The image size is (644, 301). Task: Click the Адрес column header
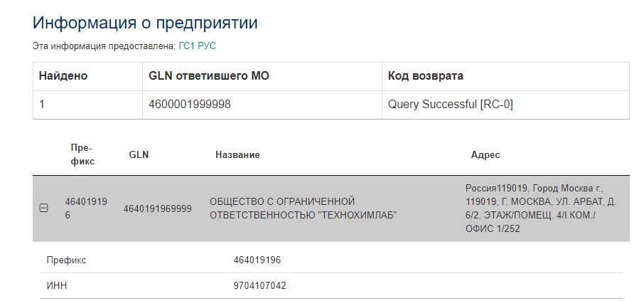point(485,154)
